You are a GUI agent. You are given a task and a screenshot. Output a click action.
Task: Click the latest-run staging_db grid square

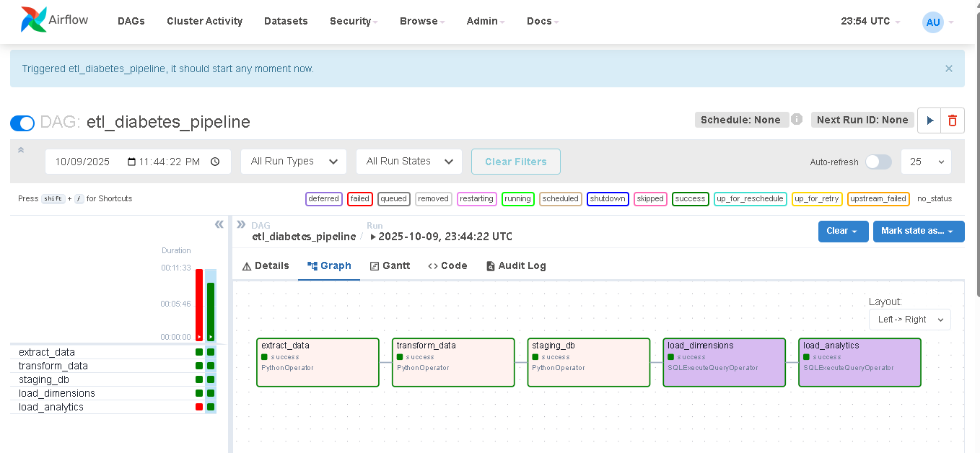(x=211, y=379)
